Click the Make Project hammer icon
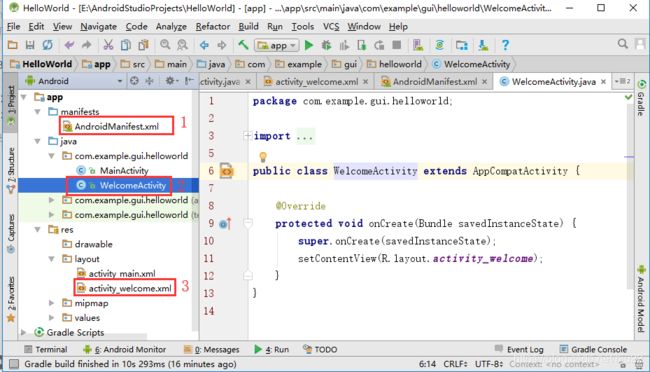Screen dimensions: 650x372 pos(243,45)
